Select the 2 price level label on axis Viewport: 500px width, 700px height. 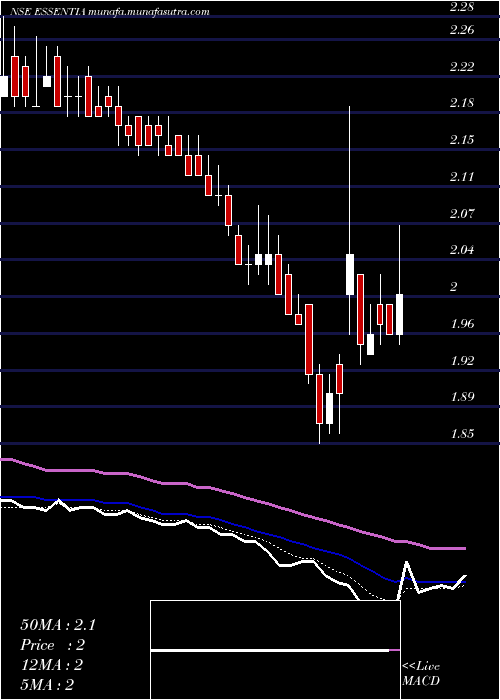[454, 287]
